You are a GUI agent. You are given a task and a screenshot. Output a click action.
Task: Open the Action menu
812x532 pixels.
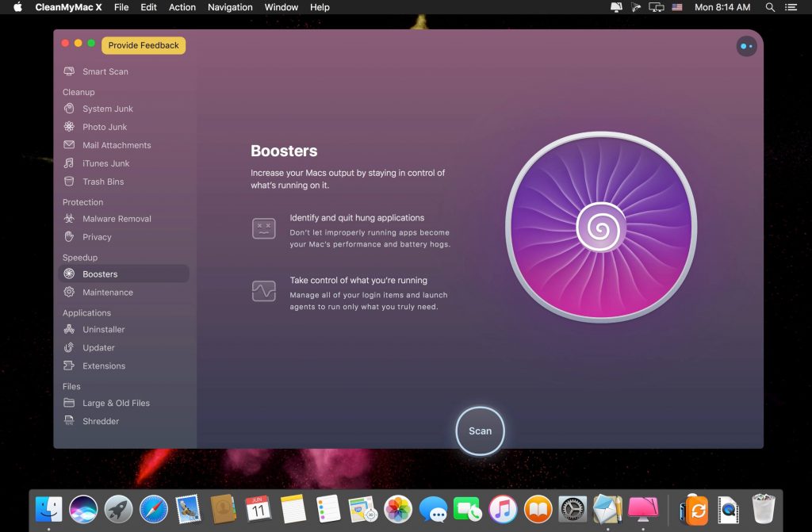tap(182, 7)
